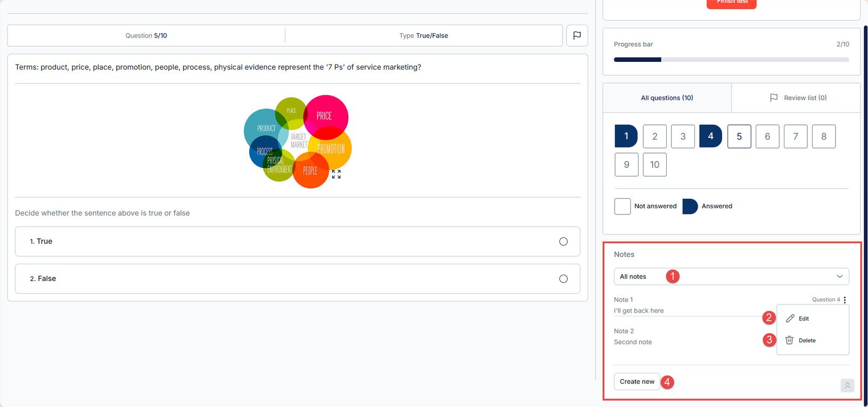
Task: Open question 10 from the question grid
Action: (x=654, y=164)
